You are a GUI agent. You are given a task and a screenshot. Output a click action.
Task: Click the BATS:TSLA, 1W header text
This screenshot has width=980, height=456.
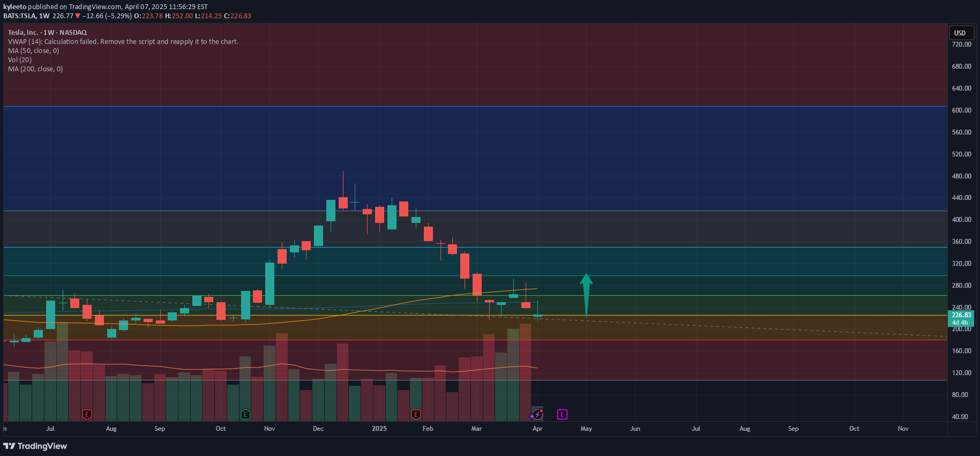(26, 16)
